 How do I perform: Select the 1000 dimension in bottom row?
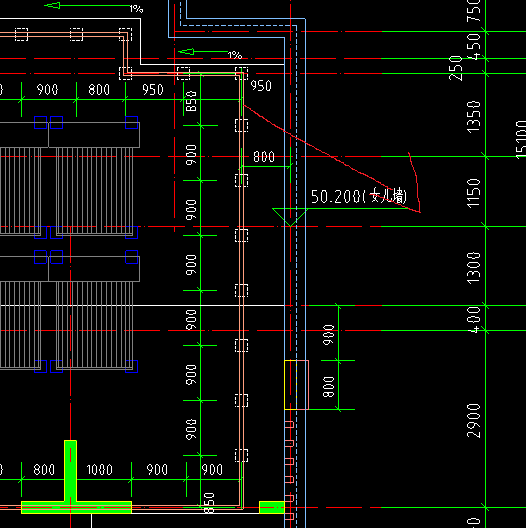point(99,469)
